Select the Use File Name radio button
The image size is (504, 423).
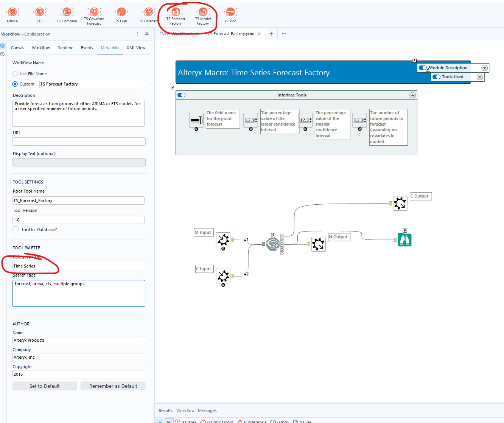click(15, 74)
